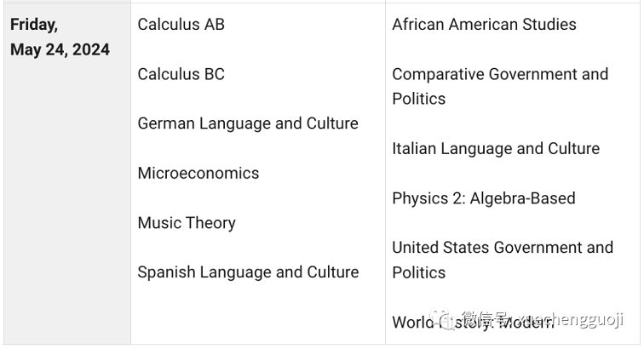The image size is (644, 349).
Task: Select Italian Language and Culture text
Action: (496, 148)
